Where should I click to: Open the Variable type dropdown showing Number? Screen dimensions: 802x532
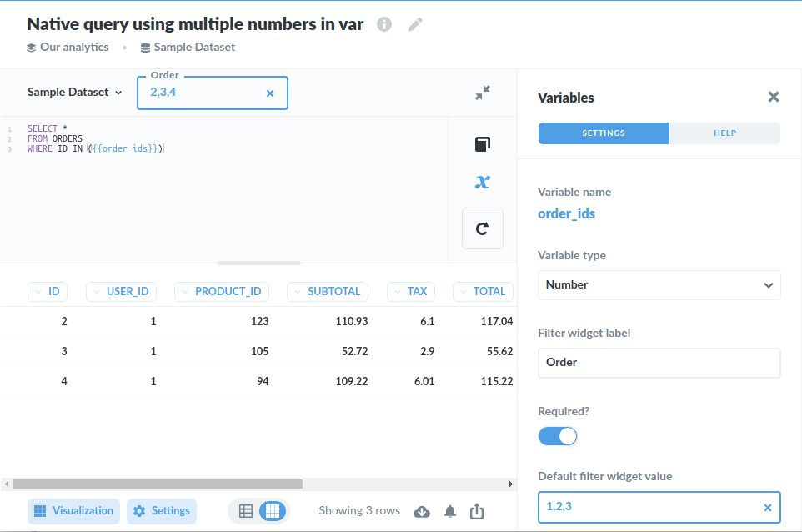click(x=659, y=285)
